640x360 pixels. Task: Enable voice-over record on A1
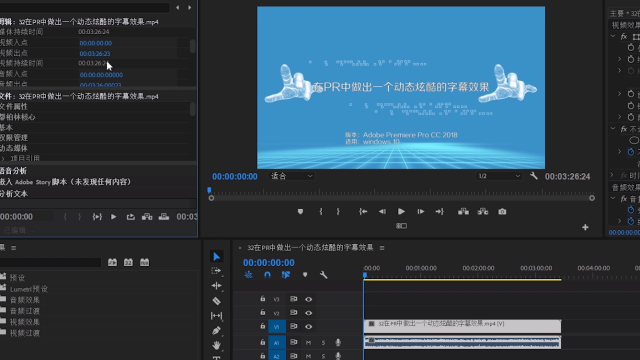coord(338,343)
